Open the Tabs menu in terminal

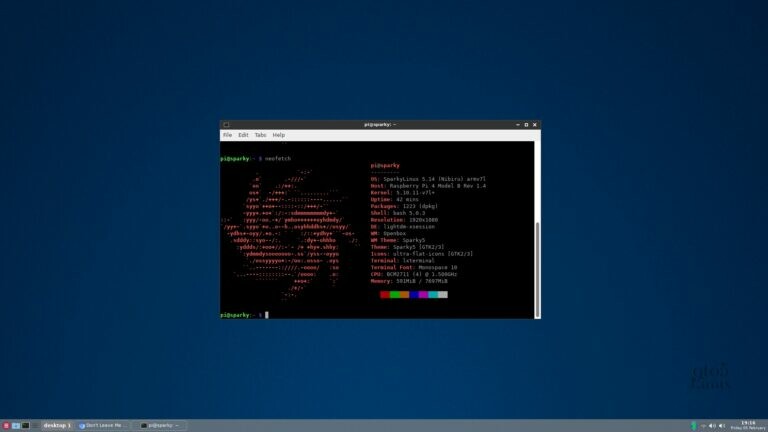(260, 135)
